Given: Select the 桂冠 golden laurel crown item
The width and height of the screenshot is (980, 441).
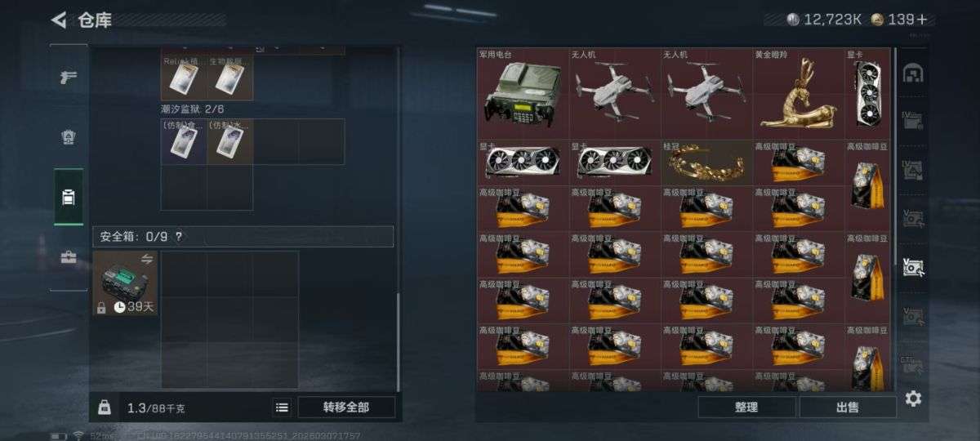Looking at the screenshot, I should [707, 162].
